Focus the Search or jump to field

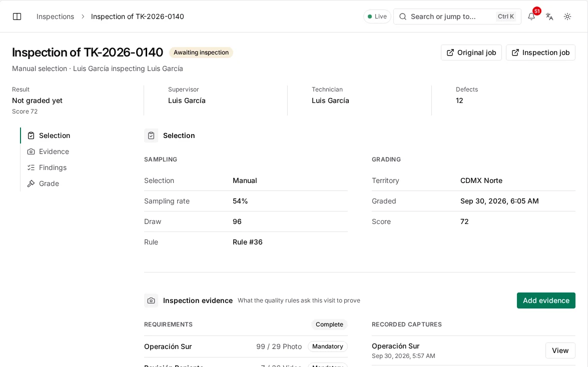coord(457,16)
